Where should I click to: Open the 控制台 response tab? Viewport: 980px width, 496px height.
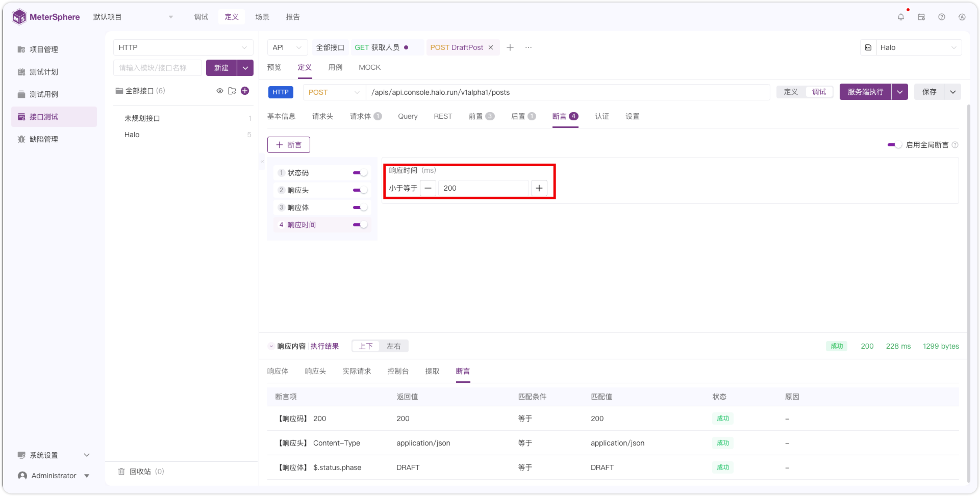click(398, 371)
